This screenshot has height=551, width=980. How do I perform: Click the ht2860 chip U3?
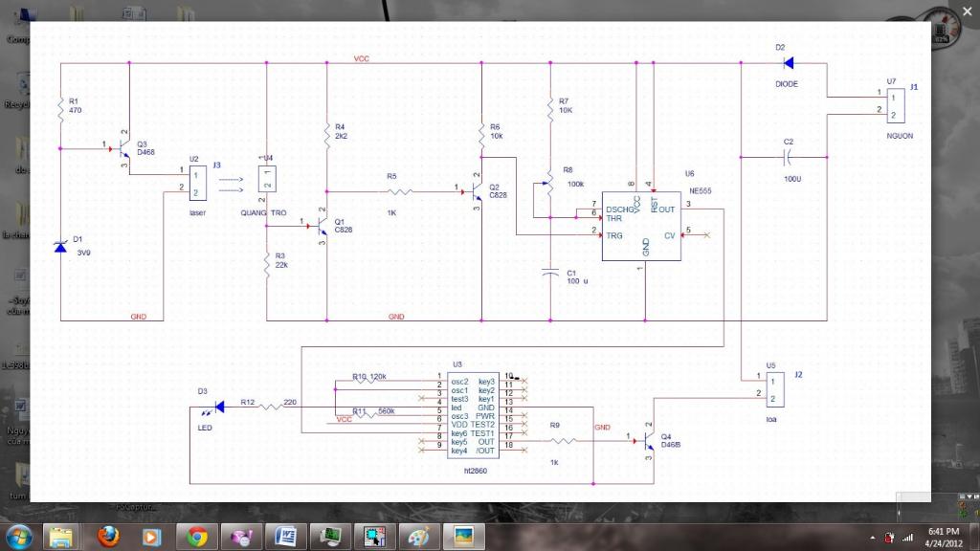click(473, 415)
